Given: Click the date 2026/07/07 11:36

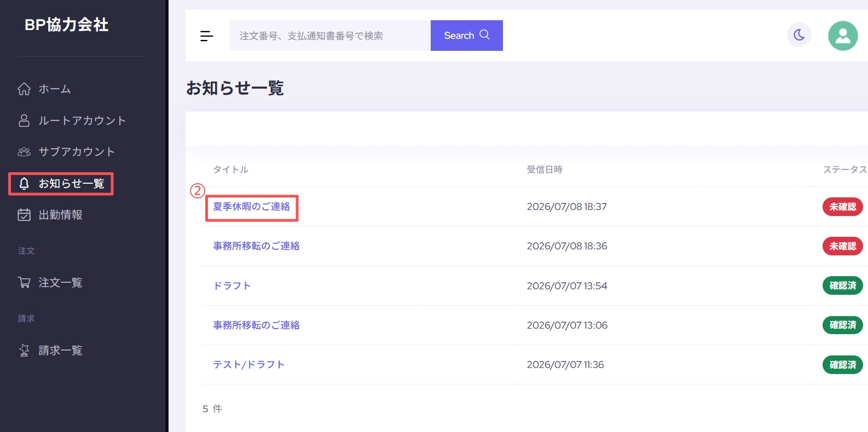Looking at the screenshot, I should tap(565, 365).
